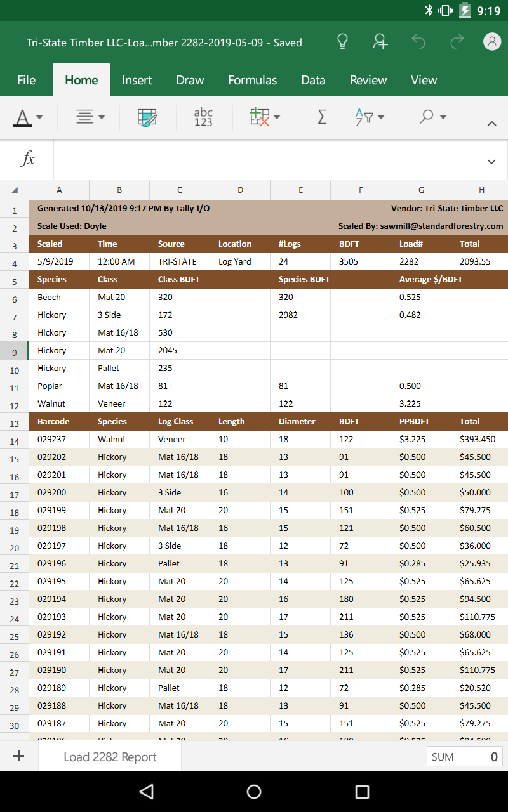Click the fx insert function button
The width and height of the screenshot is (508, 812).
(x=27, y=160)
